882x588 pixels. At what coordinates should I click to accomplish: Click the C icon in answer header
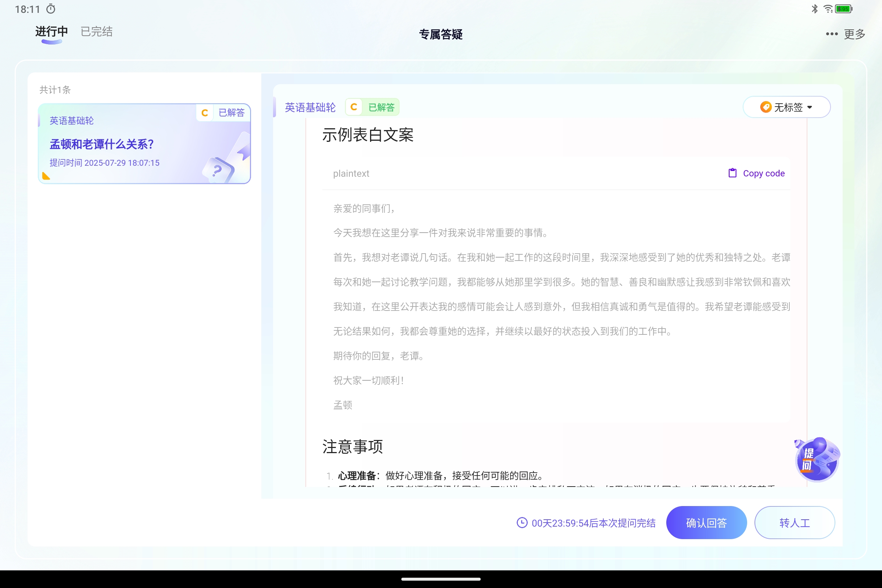click(354, 107)
